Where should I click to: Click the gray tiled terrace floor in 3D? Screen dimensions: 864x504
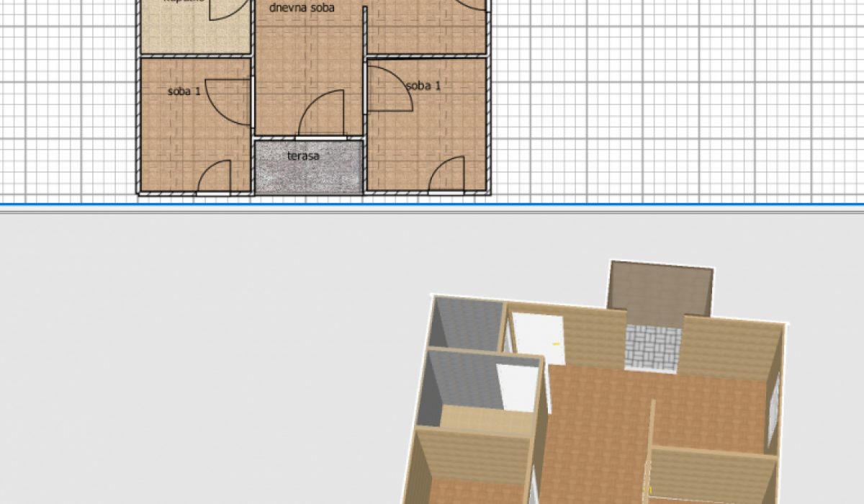coord(652,348)
